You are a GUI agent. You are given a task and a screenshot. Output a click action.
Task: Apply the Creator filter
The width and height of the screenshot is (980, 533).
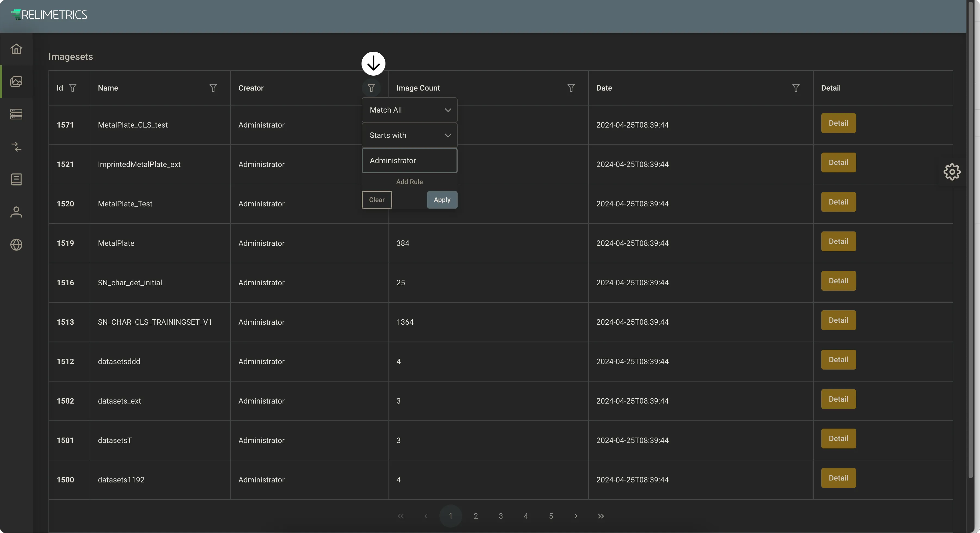[x=442, y=200]
